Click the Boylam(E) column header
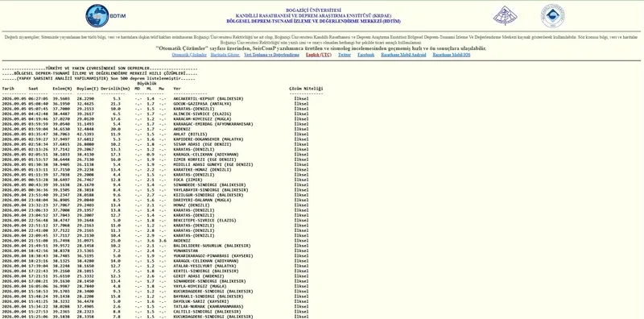The width and height of the screenshot is (644, 319). coord(88,89)
